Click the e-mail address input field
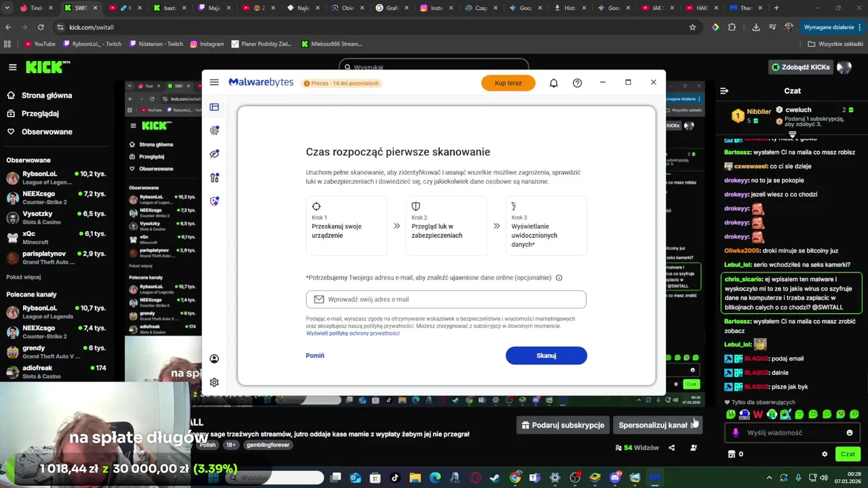The width and height of the screenshot is (868, 488). coord(446,299)
